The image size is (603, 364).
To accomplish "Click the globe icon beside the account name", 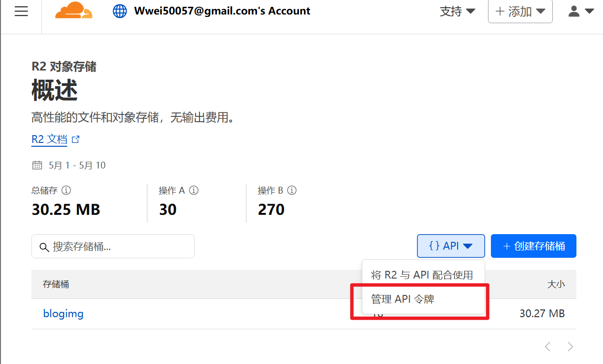I will (120, 11).
